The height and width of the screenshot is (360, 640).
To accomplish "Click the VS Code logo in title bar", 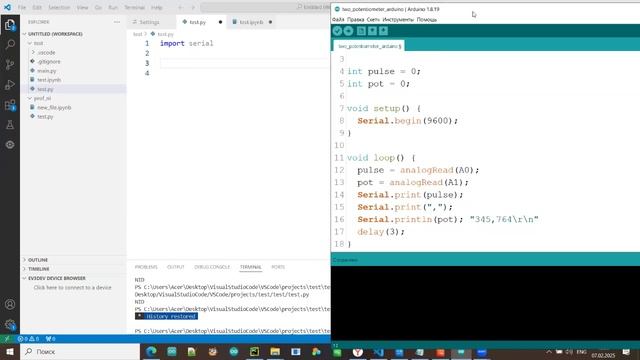I will (x=7, y=7).
